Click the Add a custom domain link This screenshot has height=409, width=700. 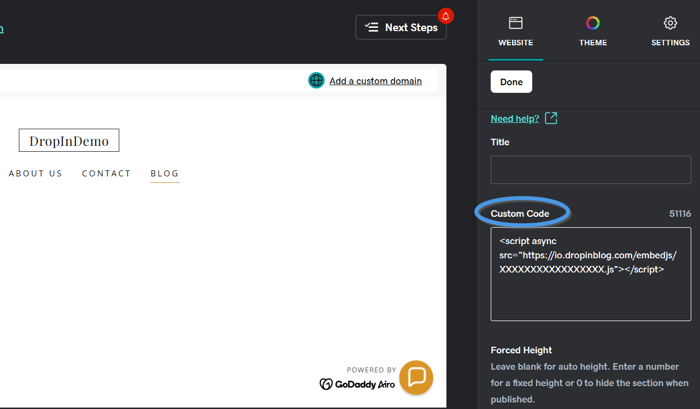point(375,81)
